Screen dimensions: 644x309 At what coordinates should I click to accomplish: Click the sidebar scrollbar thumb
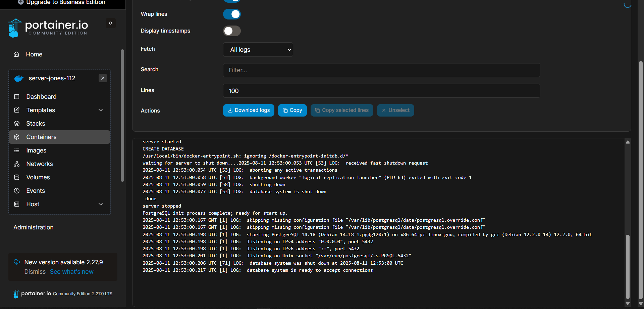122,116
